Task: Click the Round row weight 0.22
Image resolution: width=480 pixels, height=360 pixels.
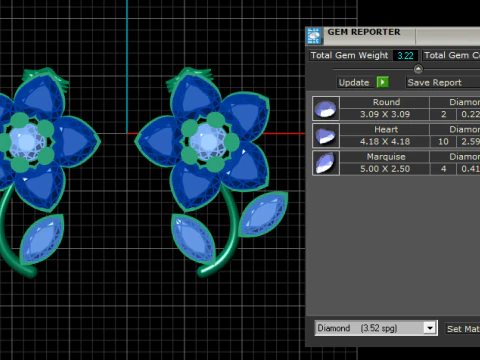Action: (x=469, y=114)
